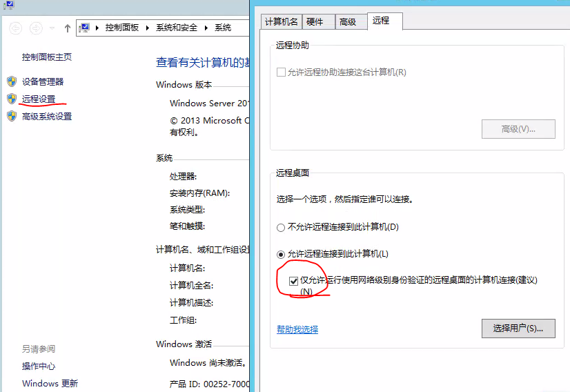The width and height of the screenshot is (570, 392).
Task: Click the forward arrow in System window
Action: click(x=36, y=28)
